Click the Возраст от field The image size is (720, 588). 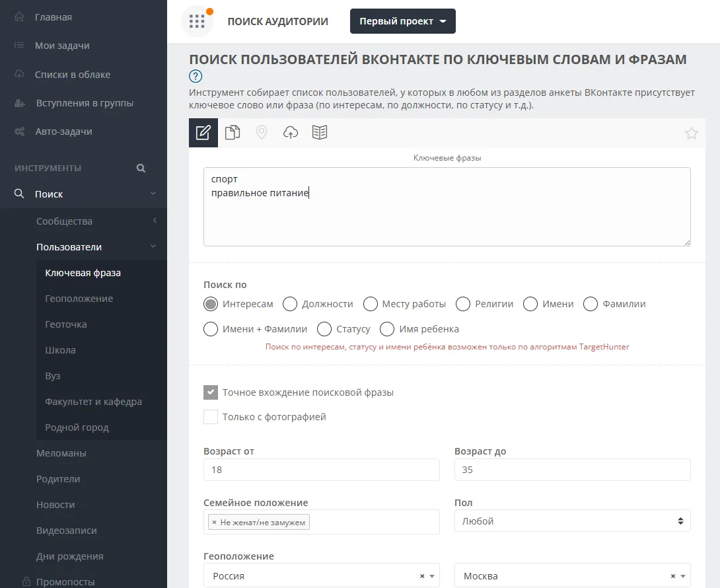322,470
